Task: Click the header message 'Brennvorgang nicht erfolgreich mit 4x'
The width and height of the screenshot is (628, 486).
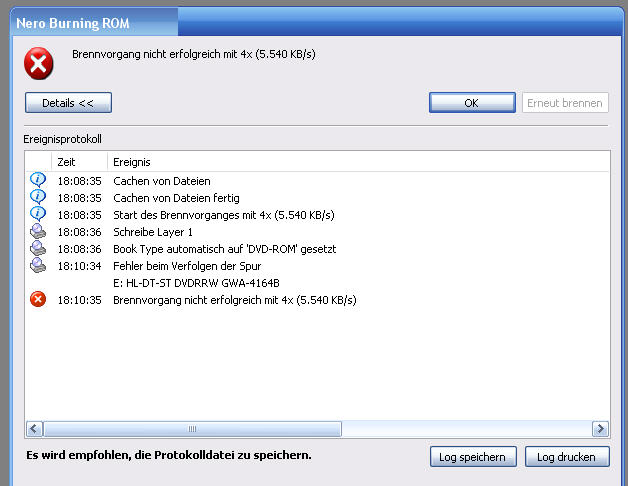Action: pos(194,54)
